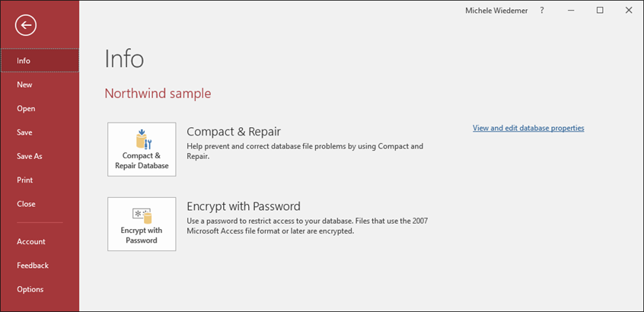Click the Compact & Repair heading text
The height and width of the screenshot is (312, 644).
point(234,132)
